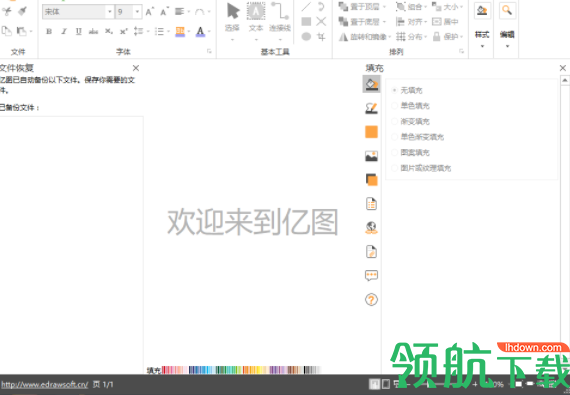Image resolution: width=570 pixels, height=395 pixels.
Task: Toggle Bold formatting
Action: click(49, 31)
